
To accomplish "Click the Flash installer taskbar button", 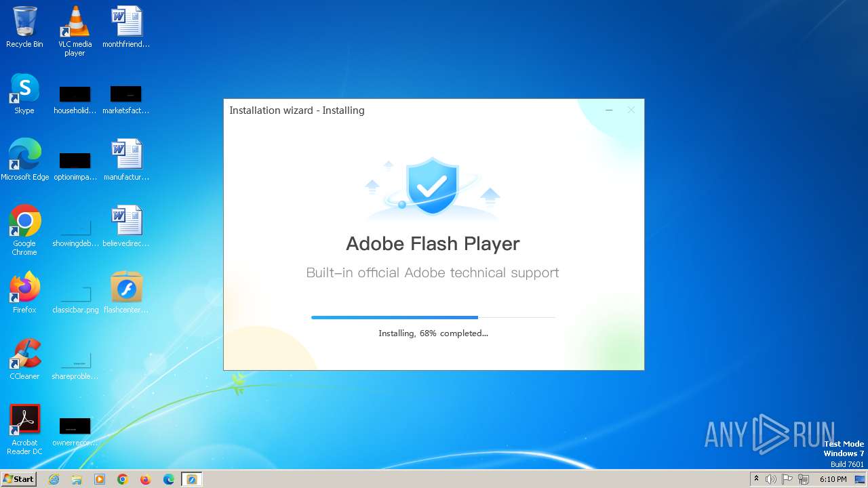I will pyautogui.click(x=192, y=479).
